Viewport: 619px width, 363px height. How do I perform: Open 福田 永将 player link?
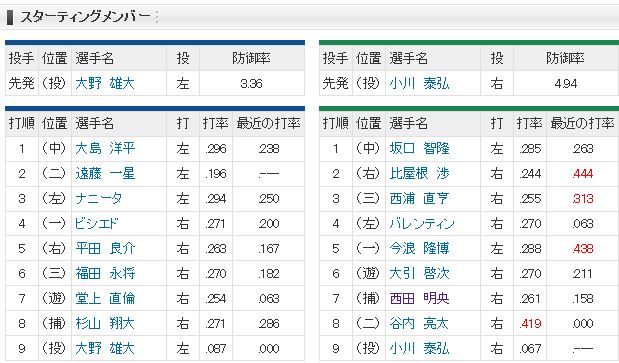[x=105, y=273]
